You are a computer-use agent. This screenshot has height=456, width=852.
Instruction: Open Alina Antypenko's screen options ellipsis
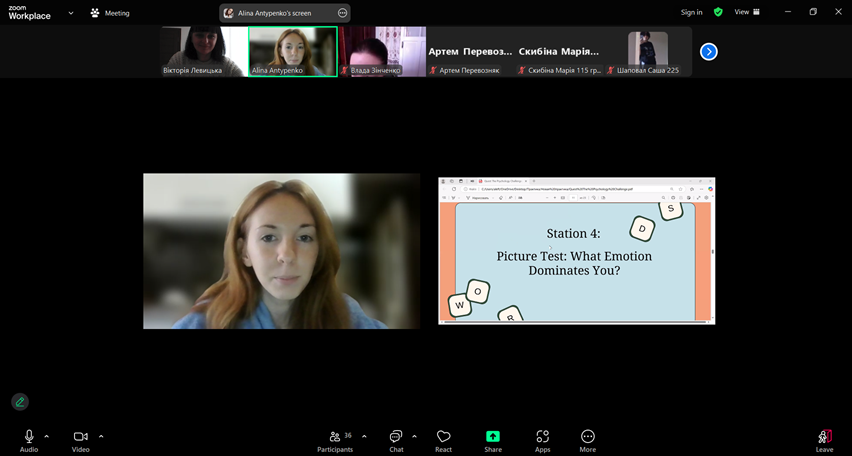click(342, 13)
